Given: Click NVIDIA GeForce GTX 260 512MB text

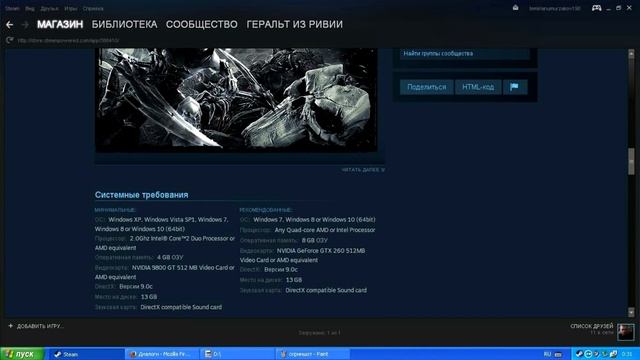Looking at the screenshot, I should point(321,251).
